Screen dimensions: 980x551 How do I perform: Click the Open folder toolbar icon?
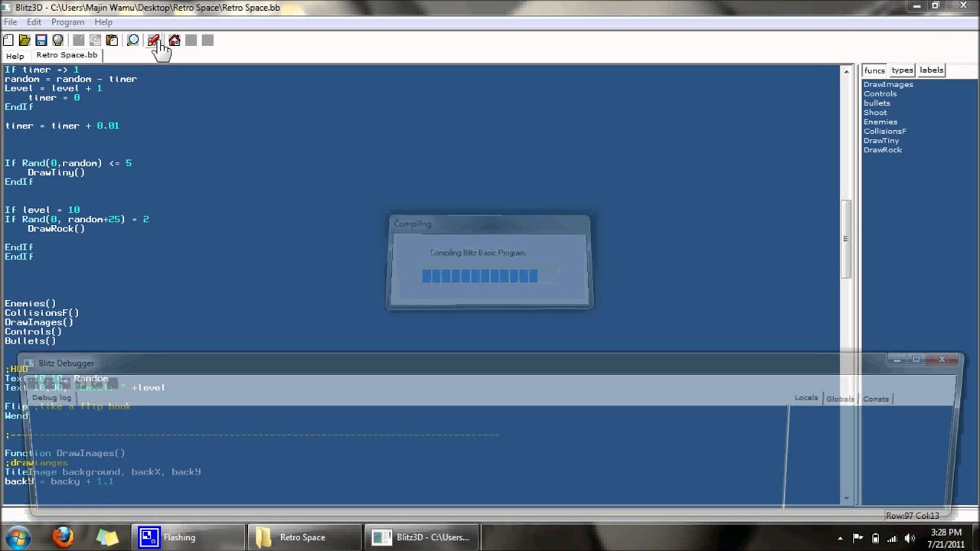tap(24, 40)
